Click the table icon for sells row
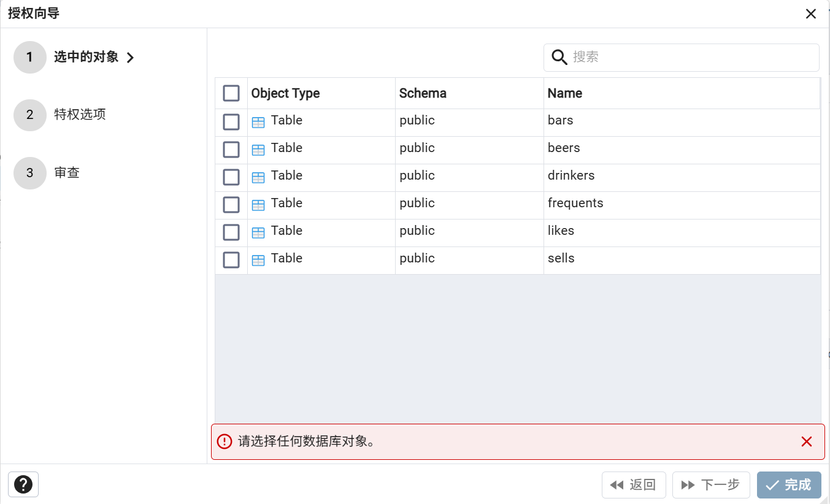 [x=258, y=260]
